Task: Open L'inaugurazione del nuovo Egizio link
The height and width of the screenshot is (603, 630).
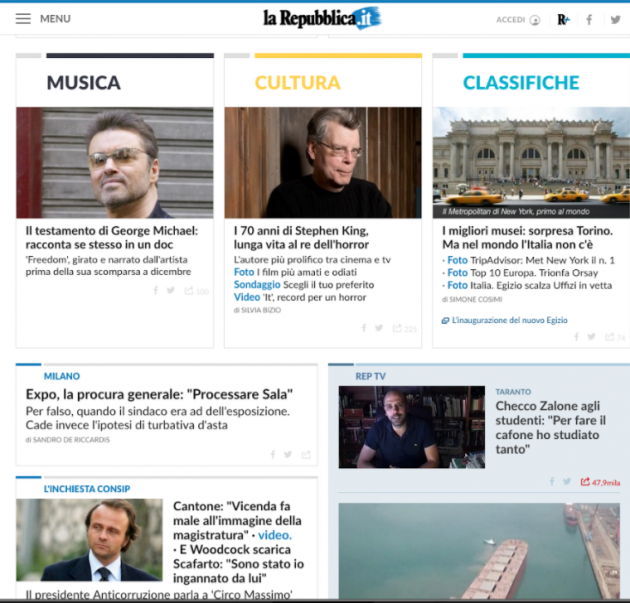Action: pyautogui.click(x=509, y=320)
